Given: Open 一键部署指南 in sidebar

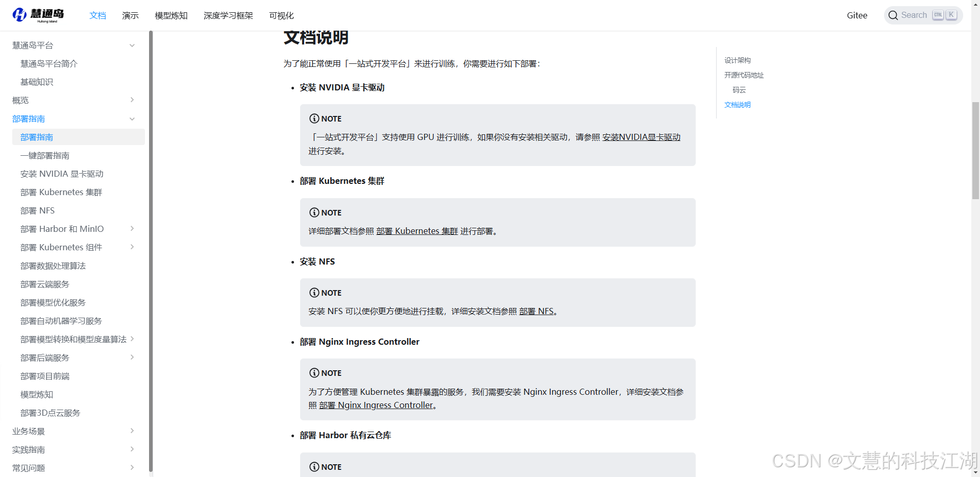Looking at the screenshot, I should [45, 156].
